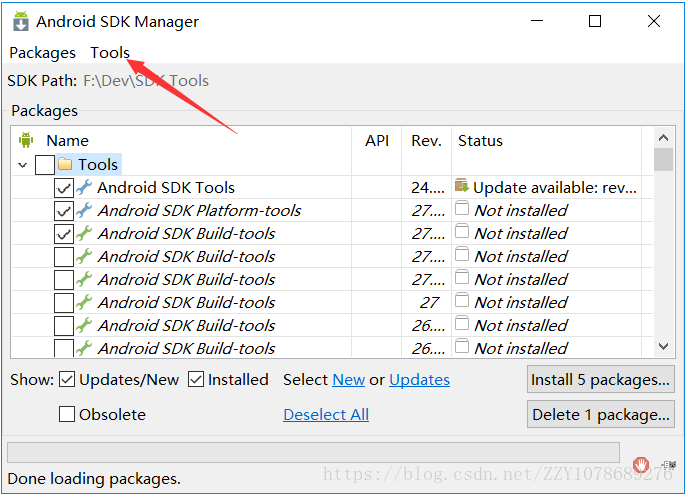Click the SDK Path value F:\Dev\SDK Tools

pos(146,81)
